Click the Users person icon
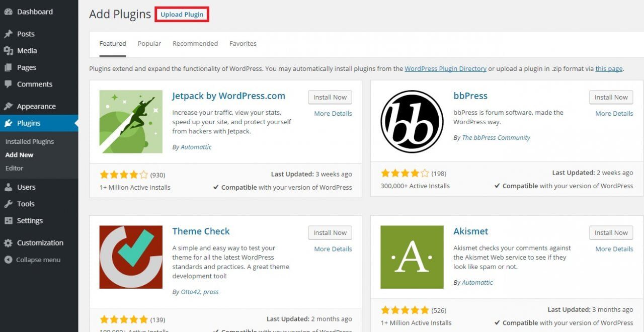Screen dimensions: 644x332 [8, 187]
